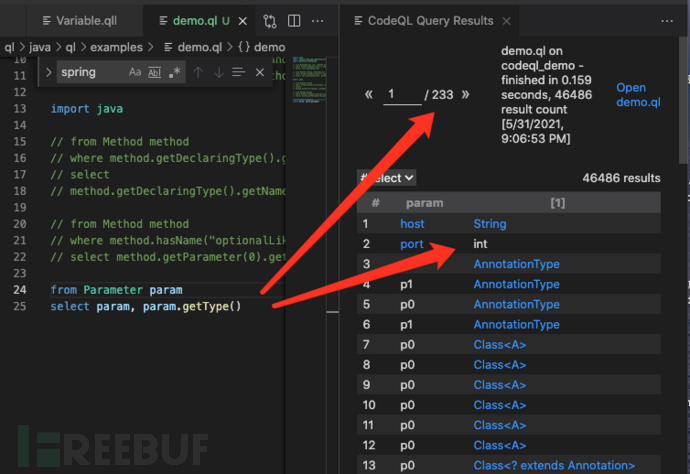Viewport: 690px width, 474px height.
Task: Open the #select result set dropdown
Action: tap(387, 178)
